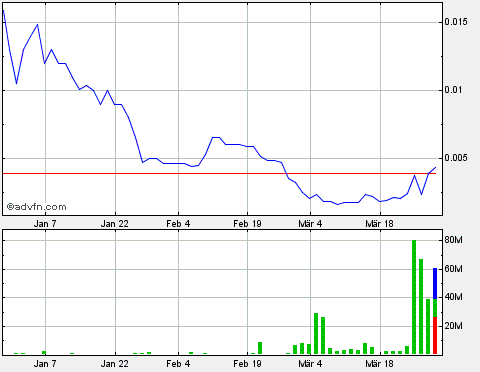Pick the Jan 7 label under the volume chart
Viewport: 480px width, 372px height.
pos(45,364)
